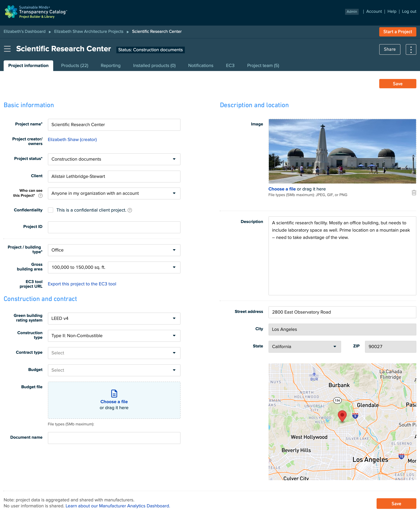Open the three-dot more options menu
This screenshot has width=420, height=515.
pyautogui.click(x=411, y=49)
